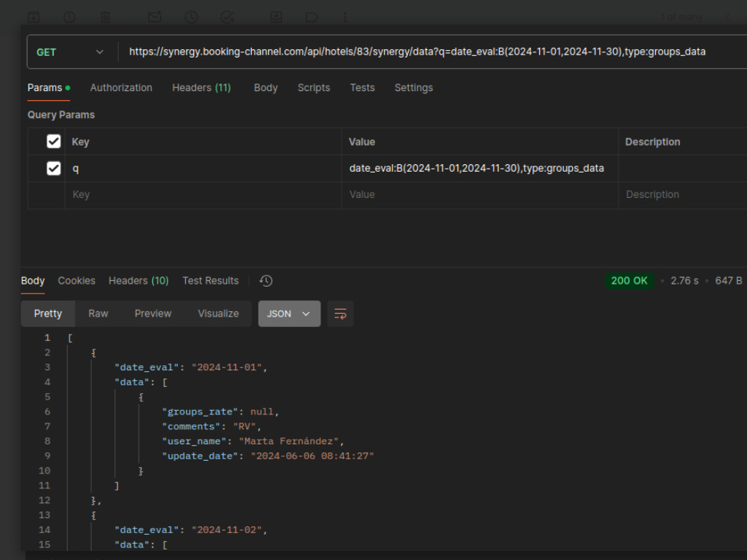The height and width of the screenshot is (560, 747).
Task: Click the Snooze clock icon in dimmed toolbar
Action: [x=191, y=18]
